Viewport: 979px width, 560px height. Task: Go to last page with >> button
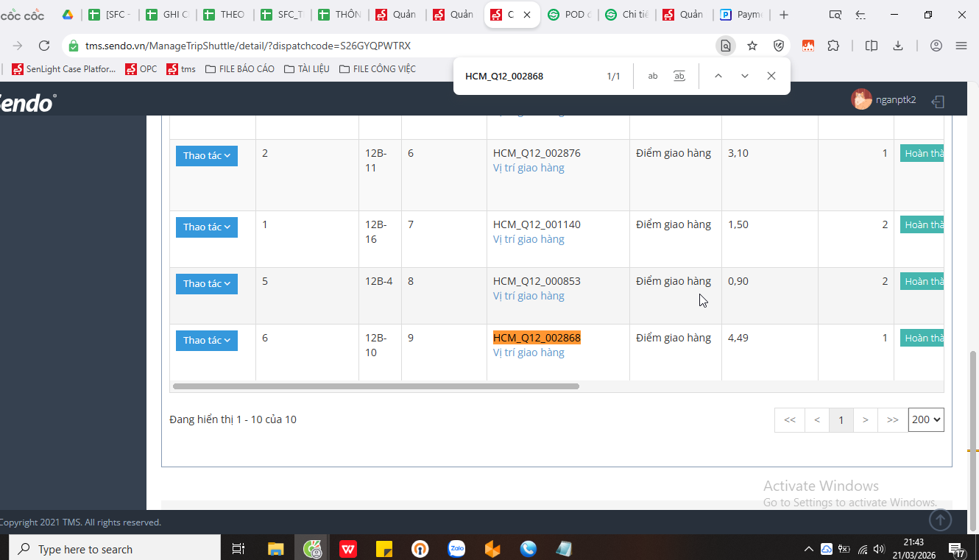(x=893, y=420)
